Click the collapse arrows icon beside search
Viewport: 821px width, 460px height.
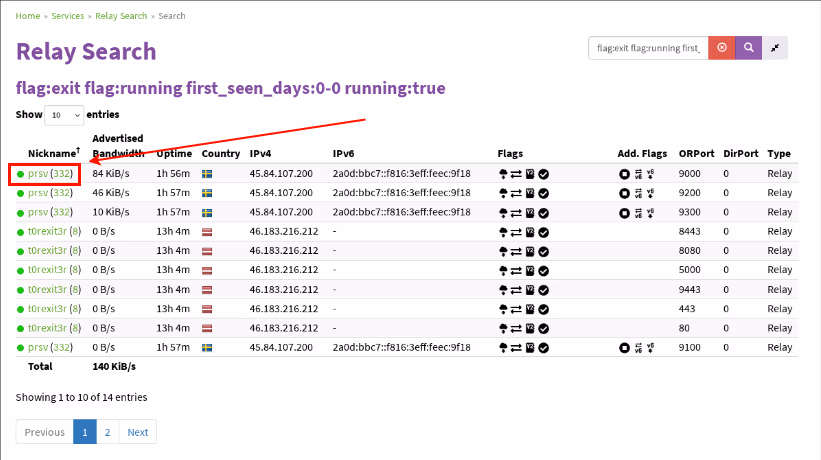pyautogui.click(x=776, y=48)
